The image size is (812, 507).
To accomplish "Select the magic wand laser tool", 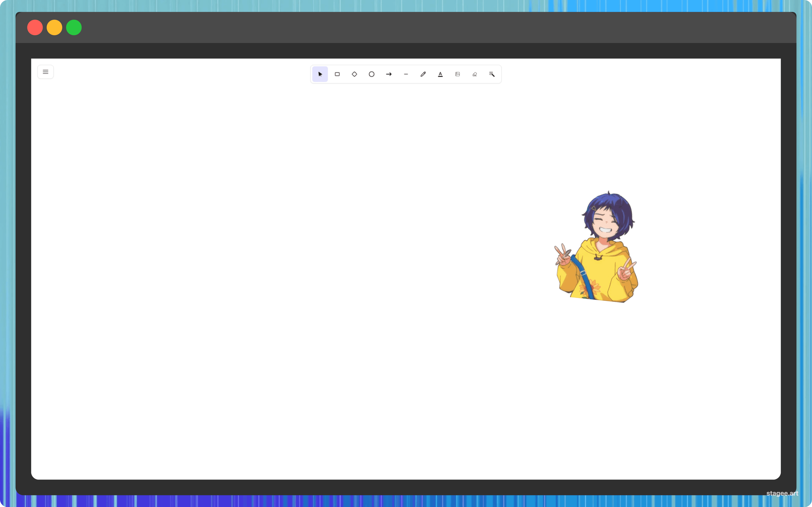I will click(492, 74).
